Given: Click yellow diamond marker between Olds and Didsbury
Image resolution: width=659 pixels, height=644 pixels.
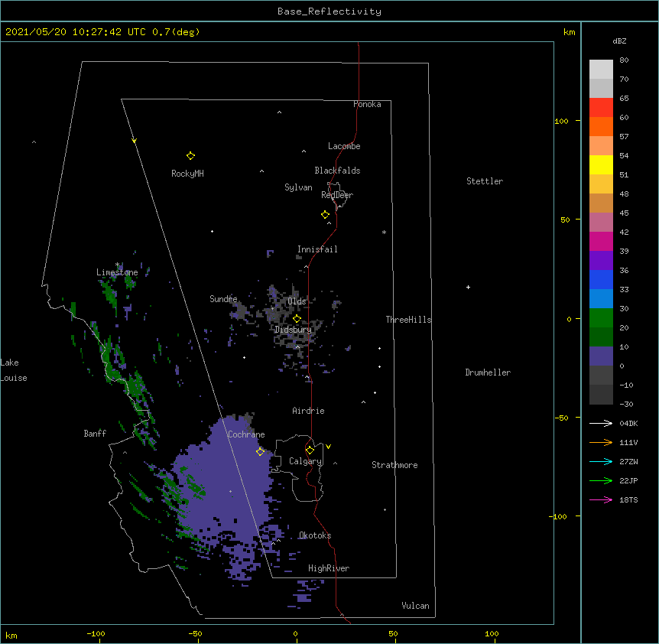Looking at the screenshot, I should click(x=297, y=319).
